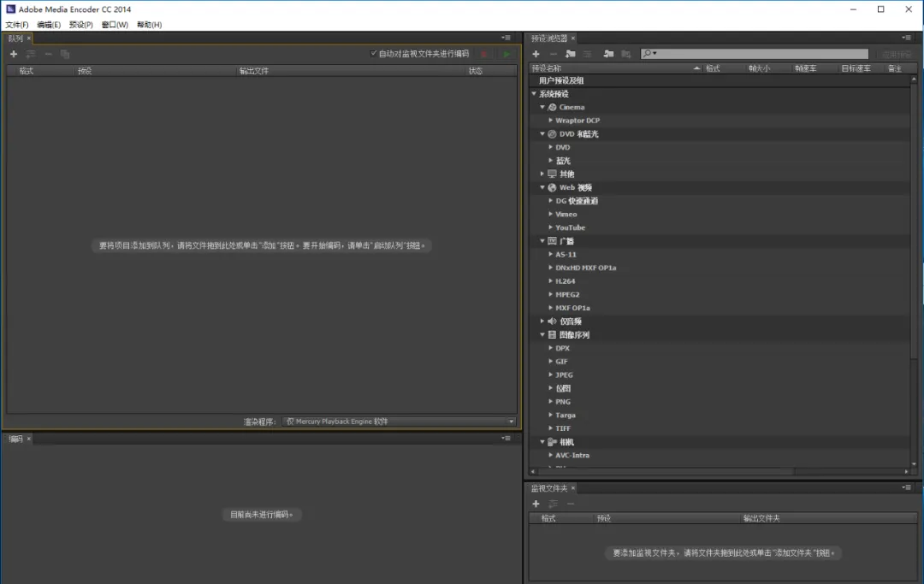Select the 监视文件夹 panel tab
Image resolution: width=924 pixels, height=584 pixels.
pos(548,488)
